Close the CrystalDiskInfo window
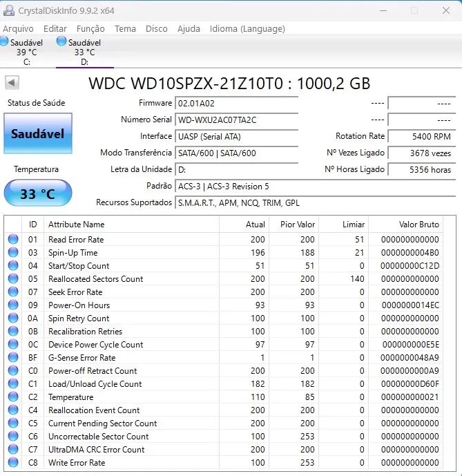Screen dimensions: 462x476 click(x=446, y=10)
